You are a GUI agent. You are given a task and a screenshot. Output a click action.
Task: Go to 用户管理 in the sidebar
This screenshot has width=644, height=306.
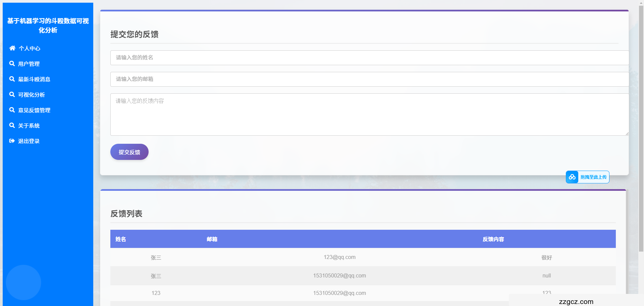29,64
